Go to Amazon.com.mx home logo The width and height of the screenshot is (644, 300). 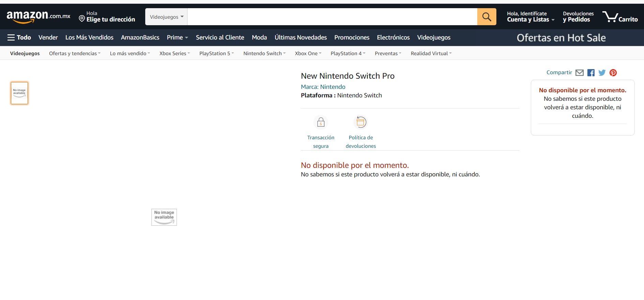[38, 16]
